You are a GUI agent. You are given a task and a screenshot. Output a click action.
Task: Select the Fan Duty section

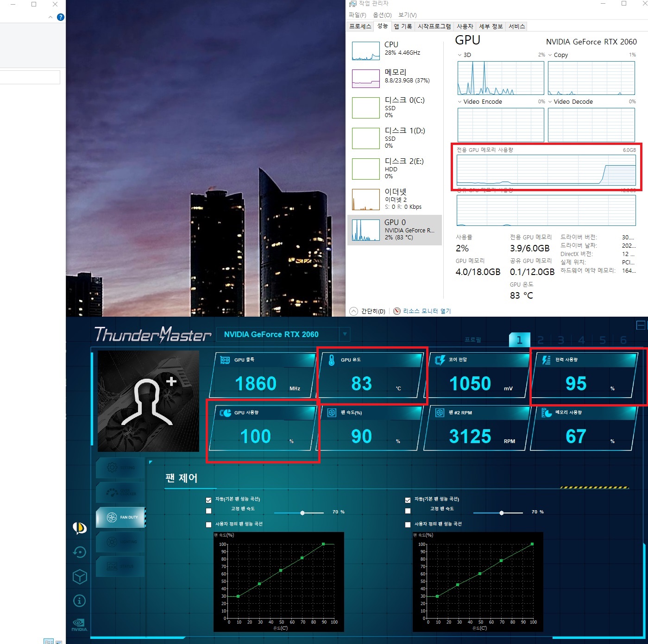[120, 517]
